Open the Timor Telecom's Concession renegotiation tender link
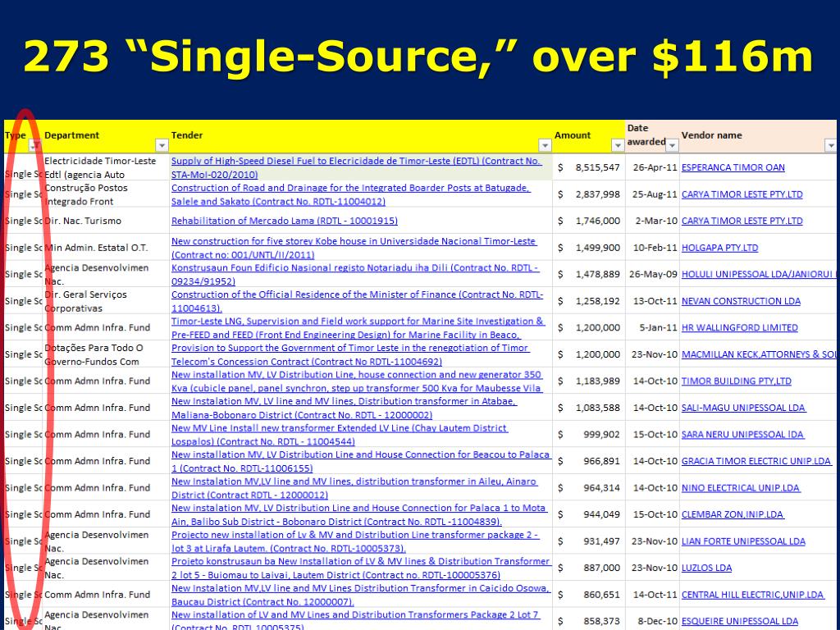The height and width of the screenshot is (630, 840). click(x=350, y=354)
